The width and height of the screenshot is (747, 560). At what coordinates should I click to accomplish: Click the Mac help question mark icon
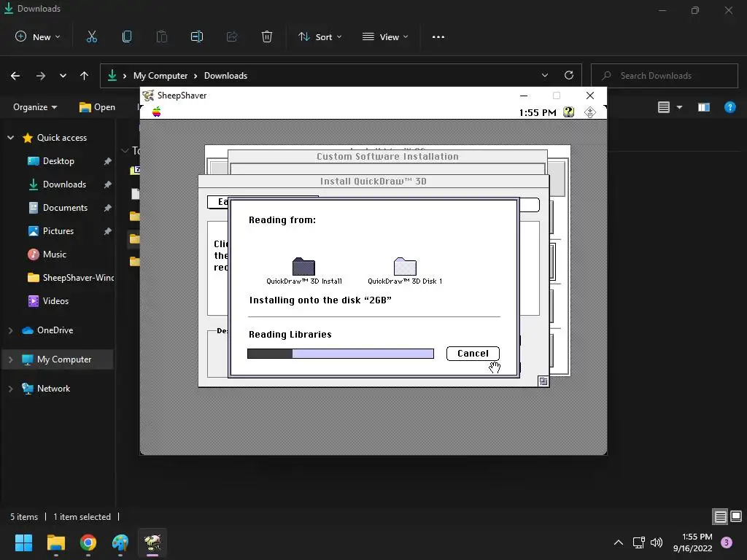point(568,112)
